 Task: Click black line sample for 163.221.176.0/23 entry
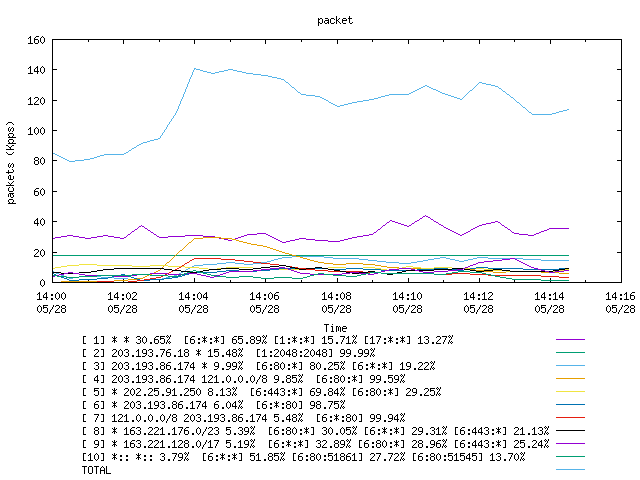[x=570, y=431]
